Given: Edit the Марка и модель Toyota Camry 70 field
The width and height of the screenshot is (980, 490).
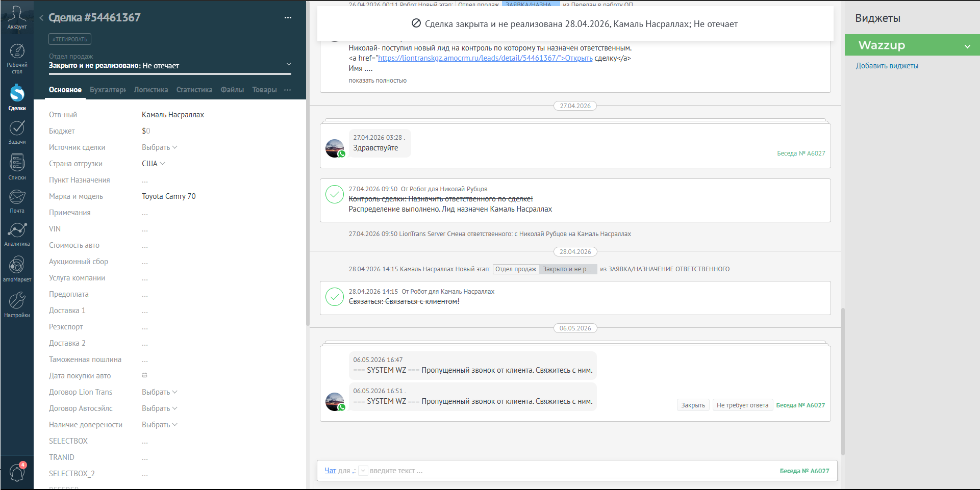Looking at the screenshot, I should tap(169, 196).
